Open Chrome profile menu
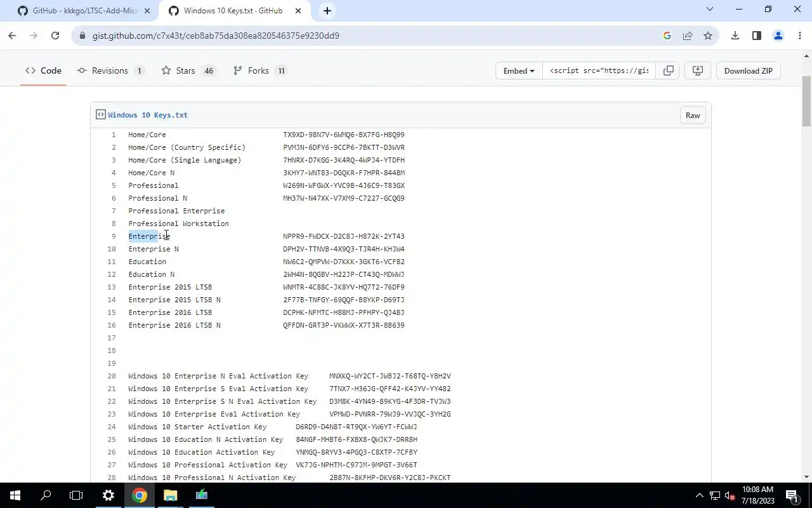Screen dimensions: 812x508 (x=778, y=36)
